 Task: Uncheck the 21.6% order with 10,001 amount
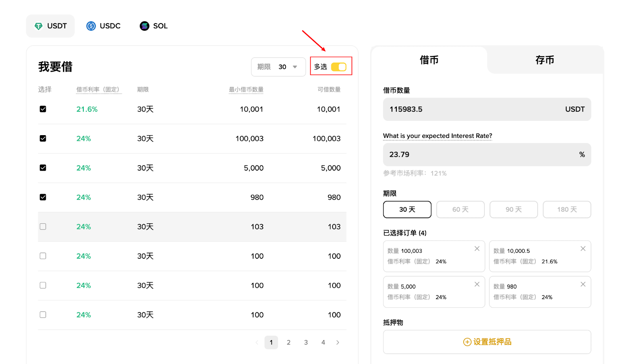click(x=43, y=109)
